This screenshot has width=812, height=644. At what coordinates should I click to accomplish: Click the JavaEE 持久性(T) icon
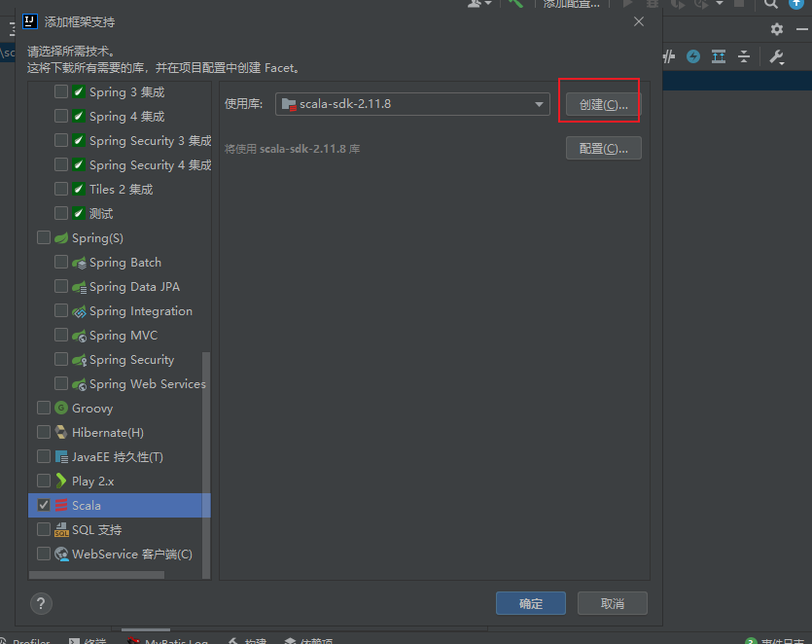[x=61, y=457]
